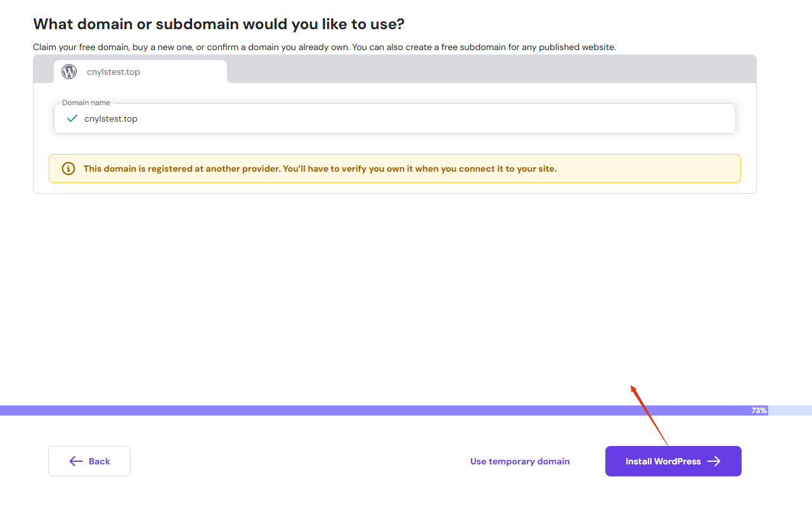
Task: Click the "What domain or subdomain" heading
Action: pyautogui.click(x=219, y=24)
